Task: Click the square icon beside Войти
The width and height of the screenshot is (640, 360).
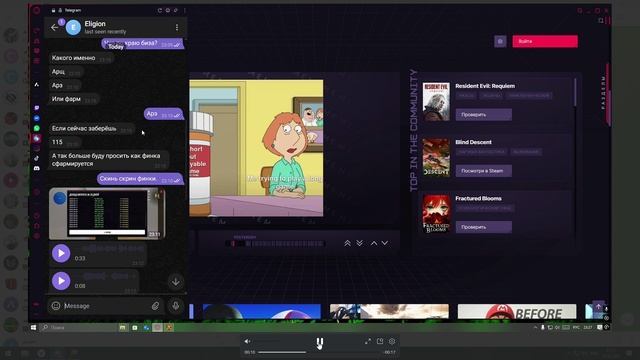Action: click(500, 41)
